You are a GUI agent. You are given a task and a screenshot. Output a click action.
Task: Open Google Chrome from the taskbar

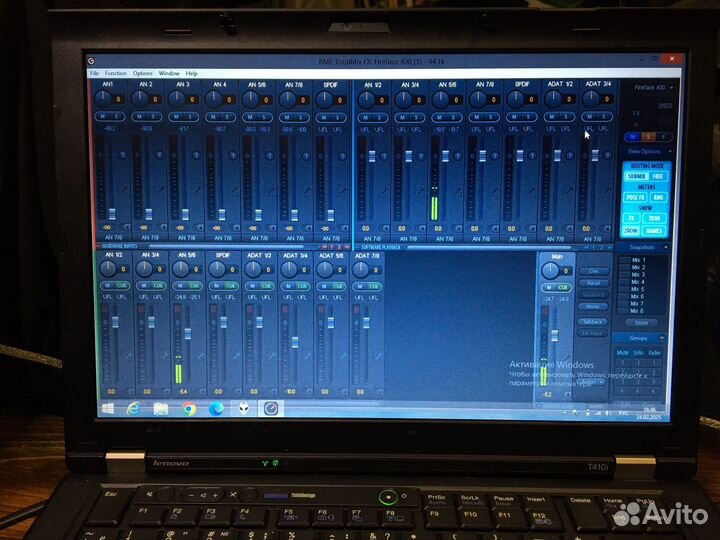click(x=189, y=409)
